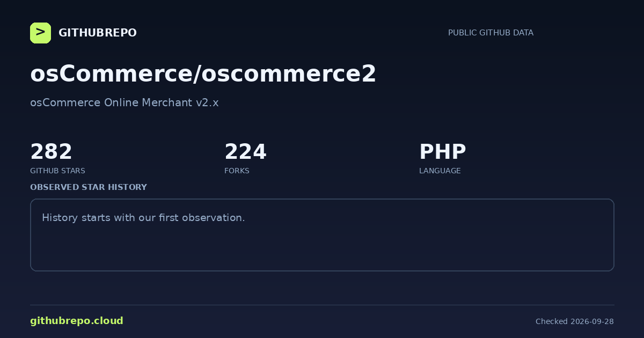Click the star history panel box
The image size is (644, 338).
(322, 235)
